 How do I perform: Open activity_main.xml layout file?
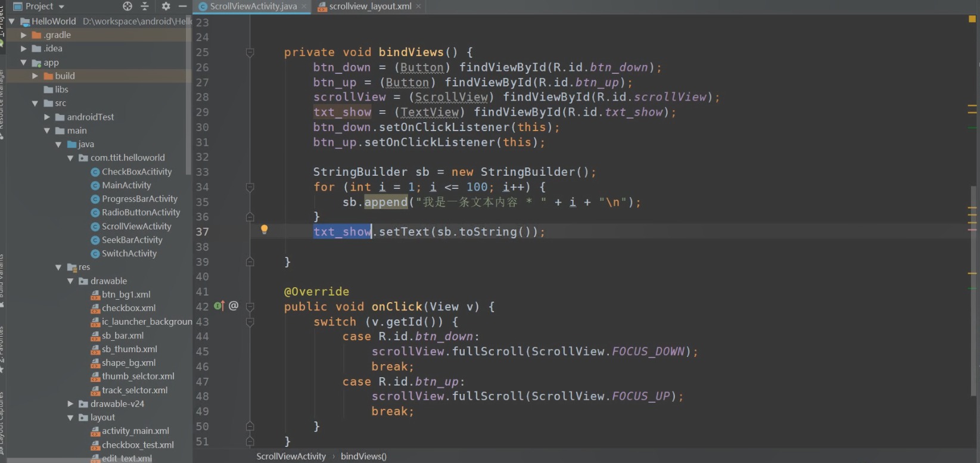point(135,431)
